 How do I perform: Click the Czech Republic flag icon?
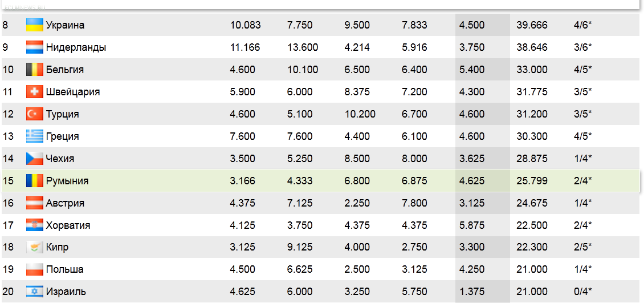[x=35, y=159]
